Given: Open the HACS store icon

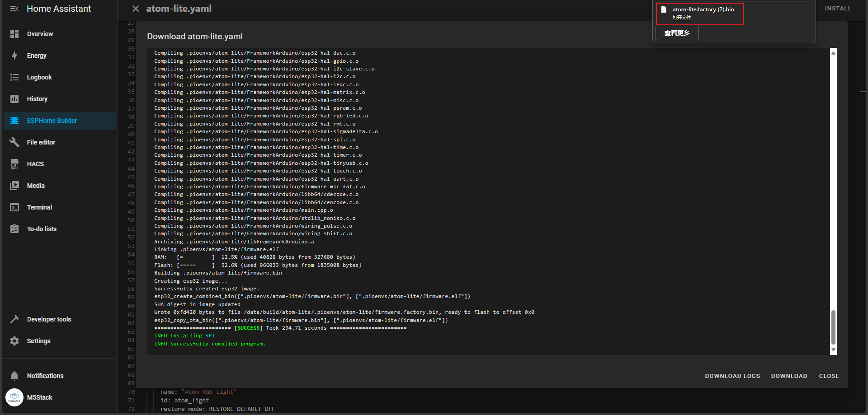Looking at the screenshot, I should tap(14, 164).
